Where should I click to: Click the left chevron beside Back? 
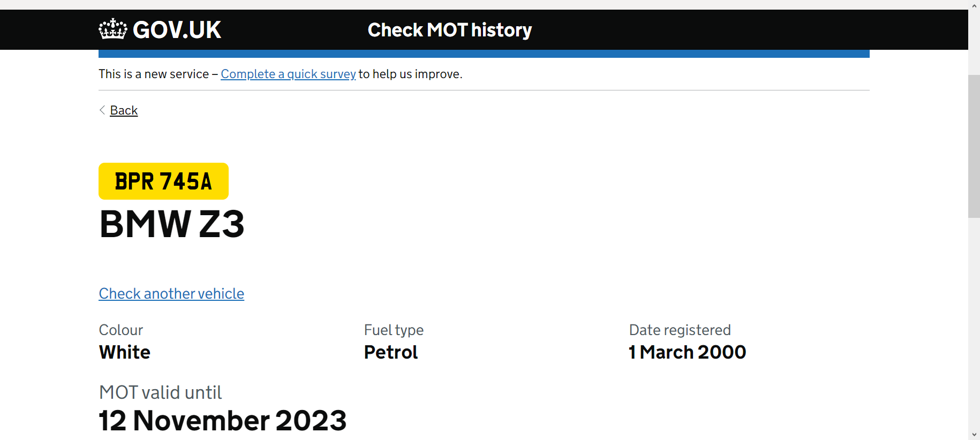coord(102,110)
